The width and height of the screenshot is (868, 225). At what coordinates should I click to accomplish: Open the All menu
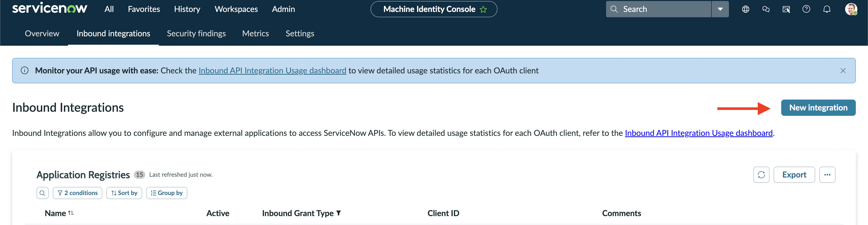[109, 9]
